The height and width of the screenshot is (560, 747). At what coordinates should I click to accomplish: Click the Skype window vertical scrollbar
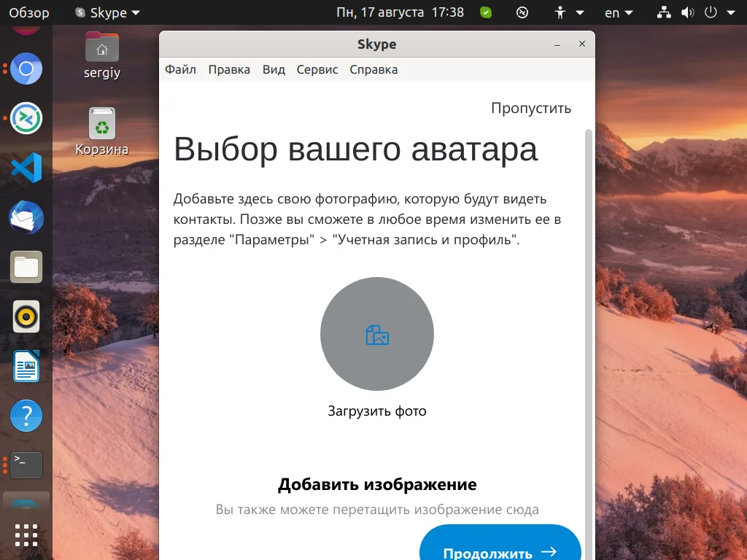click(x=589, y=344)
